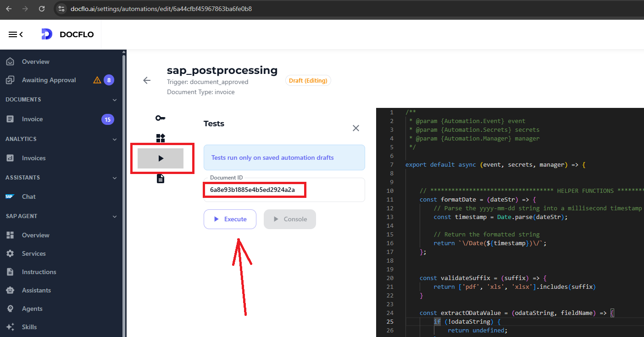The image size is (644, 337).
Task: Click the disabled Console button
Action: pyautogui.click(x=290, y=219)
